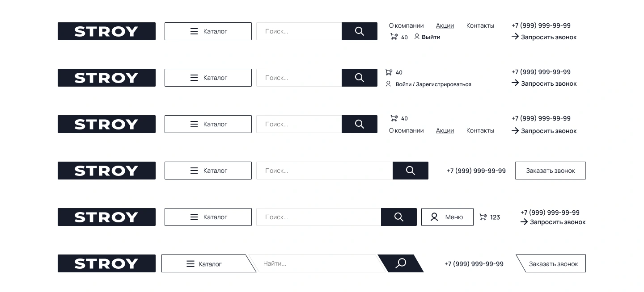Click Войти / Зарегистрироваться link
The image size is (644, 292).
click(x=433, y=84)
